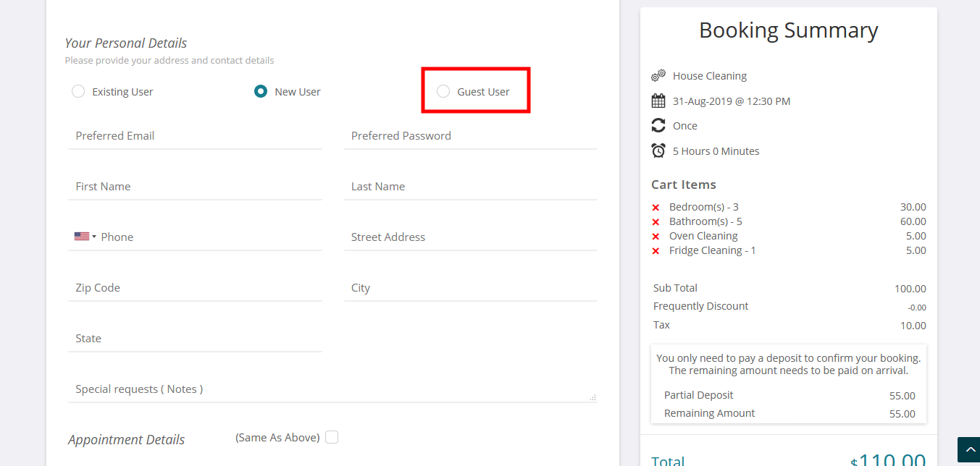This screenshot has width=980, height=466.
Task: Select the New User radio option
Action: click(x=261, y=91)
